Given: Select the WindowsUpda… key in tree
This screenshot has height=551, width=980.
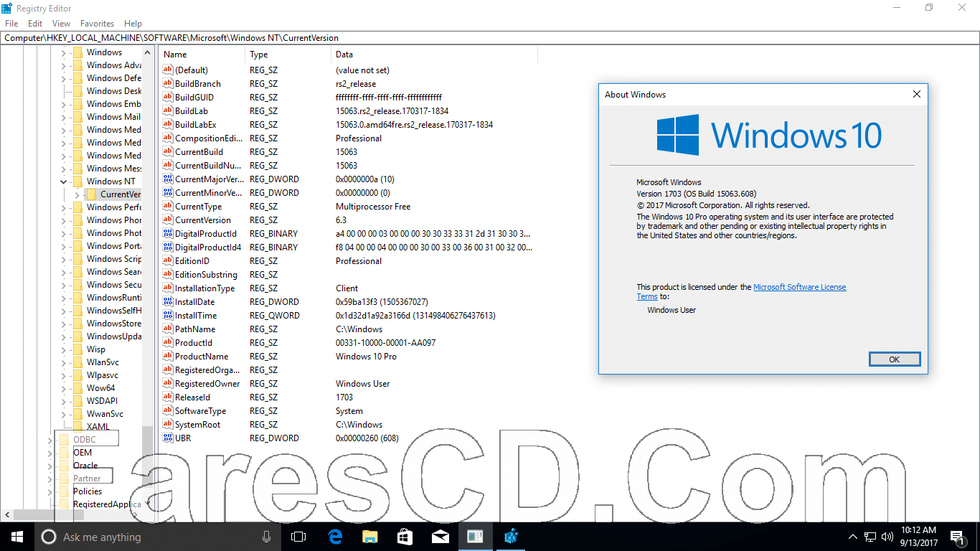Looking at the screenshot, I should tap(114, 336).
